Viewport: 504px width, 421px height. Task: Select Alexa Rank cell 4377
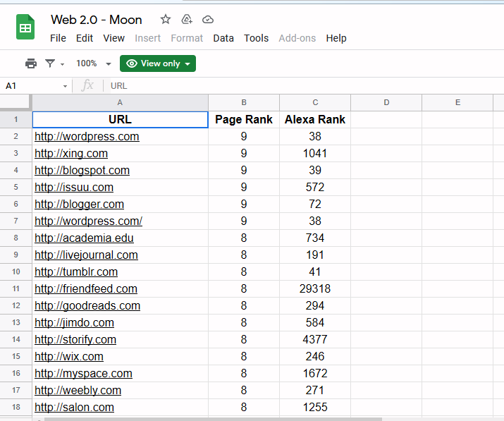tap(315, 340)
